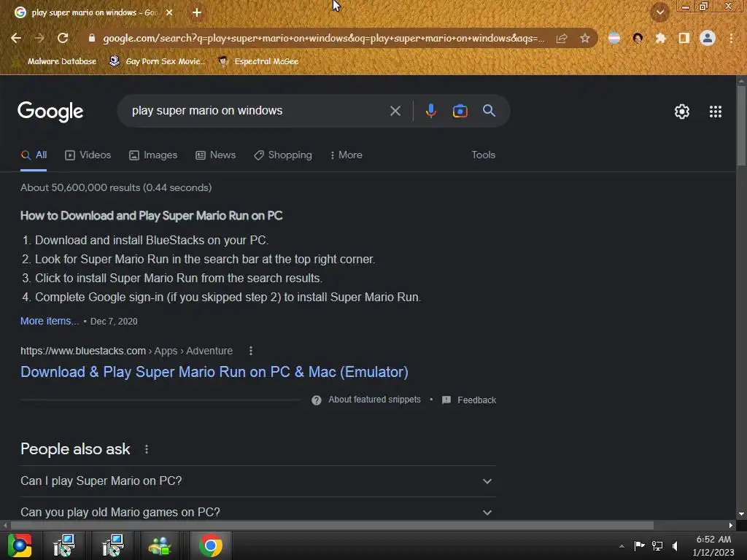Close the 'play super mario on windows' tab

click(x=169, y=12)
